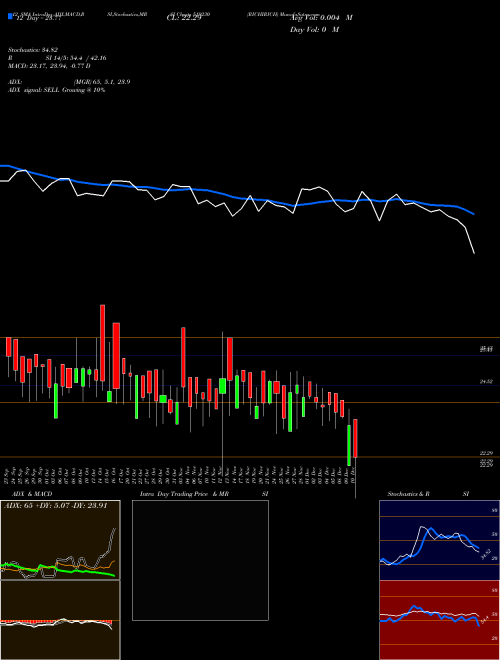Select the '(MGR) 65, 5.1, 23.9' ADX values
The width and height of the screenshot is (500, 660).
point(101,82)
